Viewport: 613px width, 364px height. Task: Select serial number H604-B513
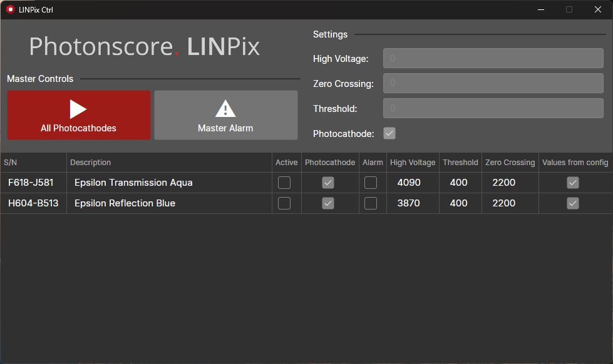(33, 203)
